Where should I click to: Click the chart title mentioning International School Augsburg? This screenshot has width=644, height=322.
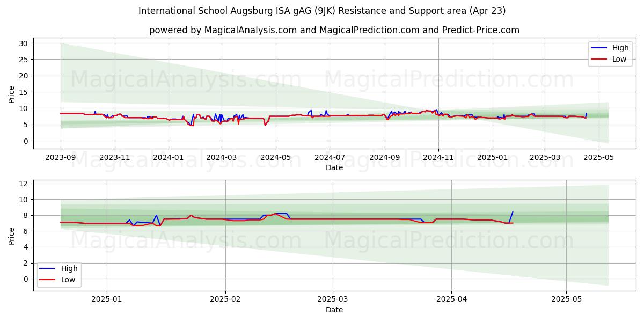pyautogui.click(x=322, y=11)
